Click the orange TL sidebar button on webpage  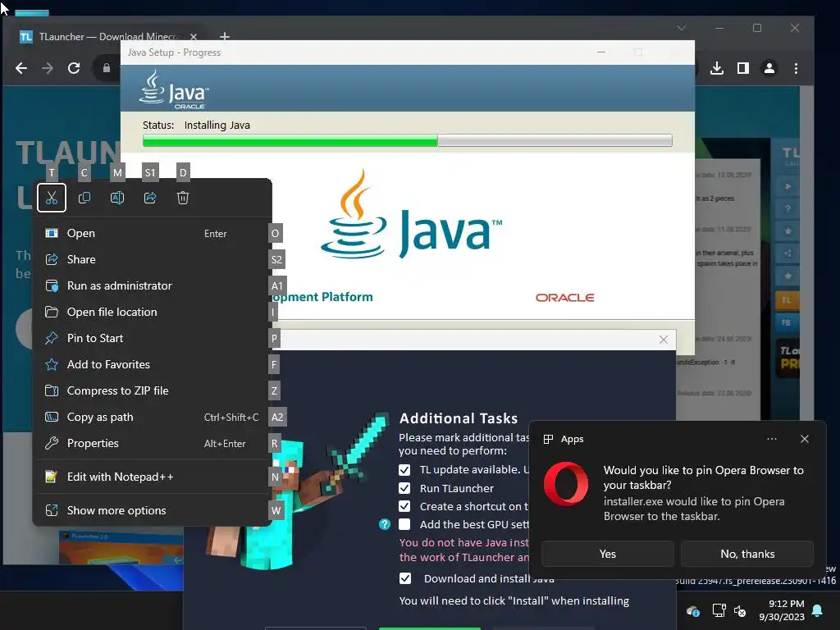(787, 300)
